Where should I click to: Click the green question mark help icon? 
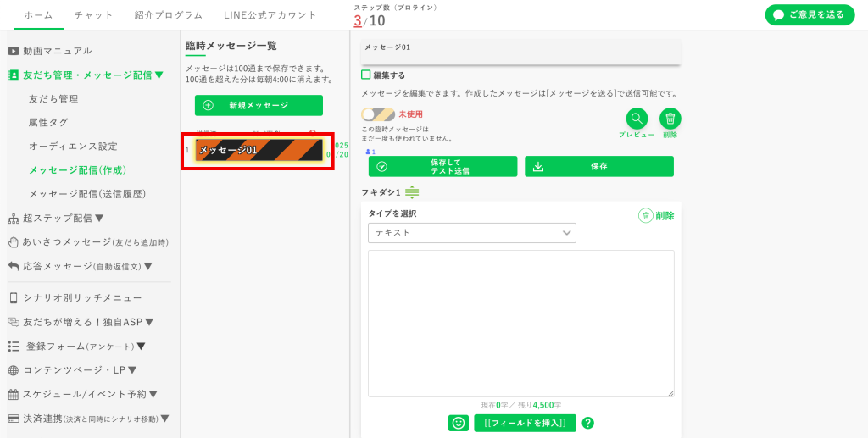click(x=588, y=423)
